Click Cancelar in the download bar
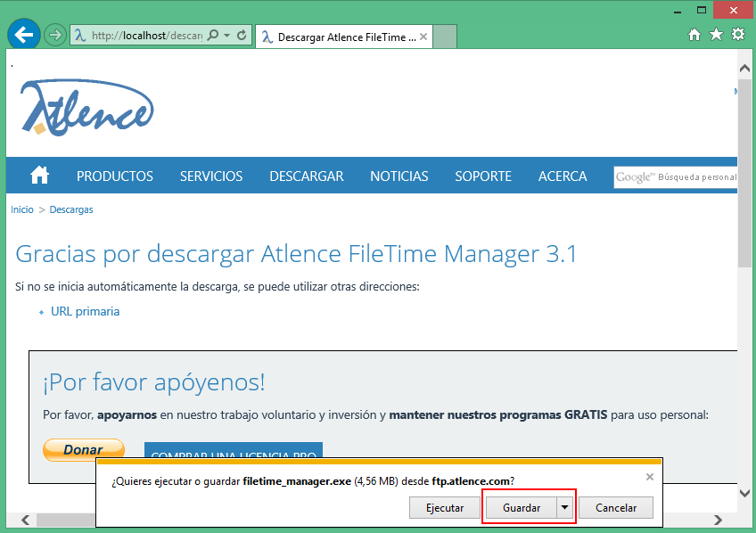756x533 pixels. [x=616, y=507]
